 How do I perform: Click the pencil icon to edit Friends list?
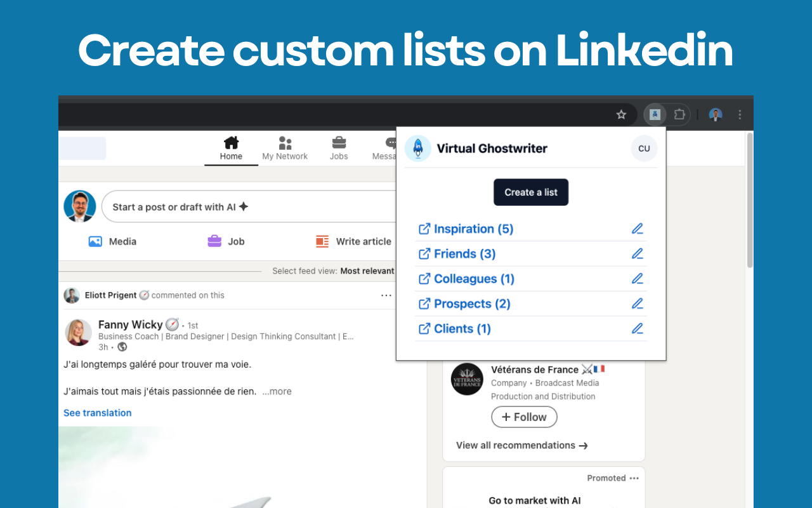click(637, 253)
